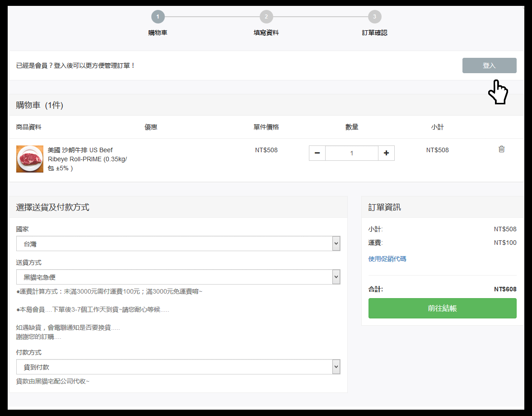Click the 填寫資料 step label
The width and height of the screenshot is (532, 416).
(266, 33)
